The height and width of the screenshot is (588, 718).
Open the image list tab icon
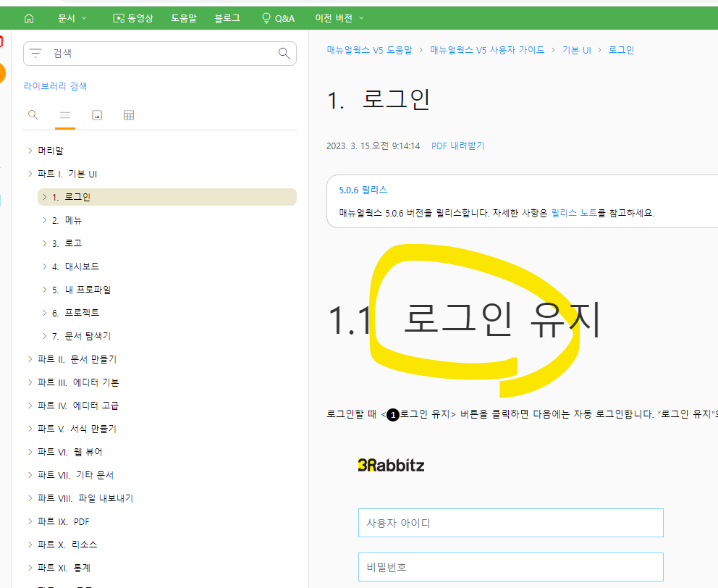(97, 115)
